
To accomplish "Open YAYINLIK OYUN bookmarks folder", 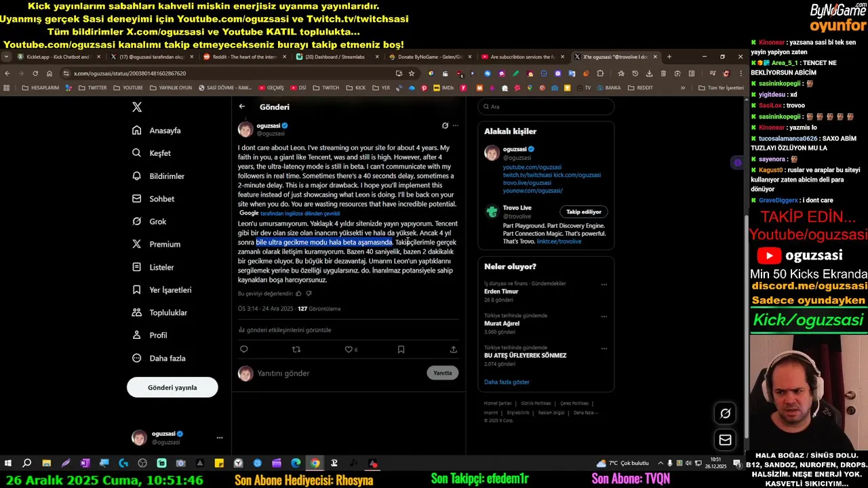I will pos(171,87).
